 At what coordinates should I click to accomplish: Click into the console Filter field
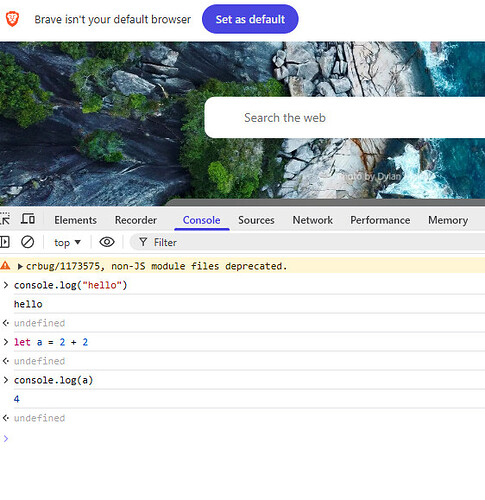click(x=307, y=242)
